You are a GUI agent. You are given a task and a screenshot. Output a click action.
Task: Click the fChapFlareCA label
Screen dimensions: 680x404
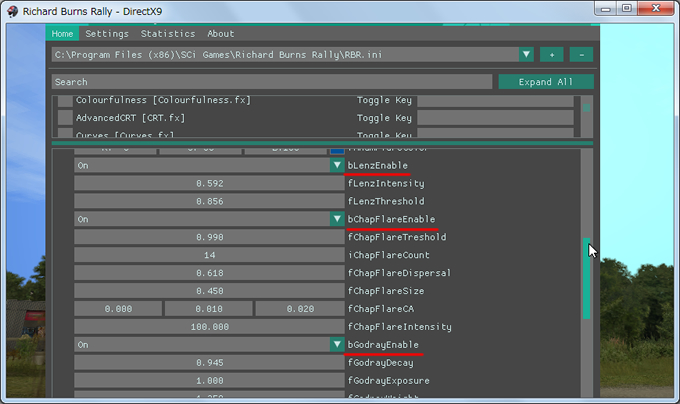point(381,309)
